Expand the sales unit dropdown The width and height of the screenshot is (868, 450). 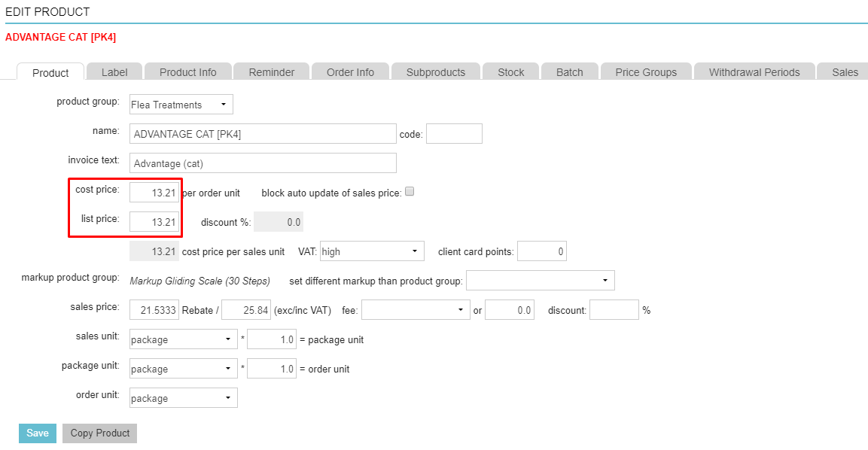pos(183,339)
